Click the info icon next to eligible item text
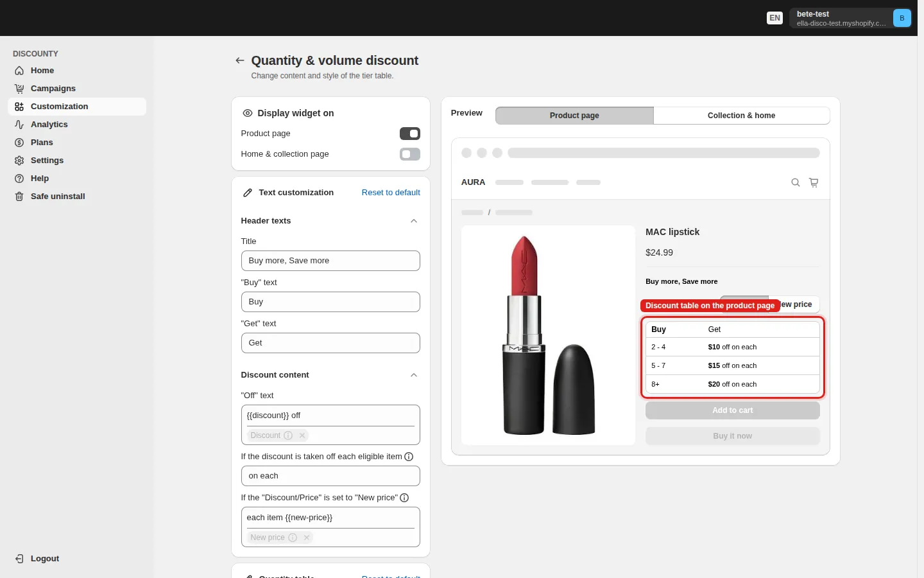 409,457
